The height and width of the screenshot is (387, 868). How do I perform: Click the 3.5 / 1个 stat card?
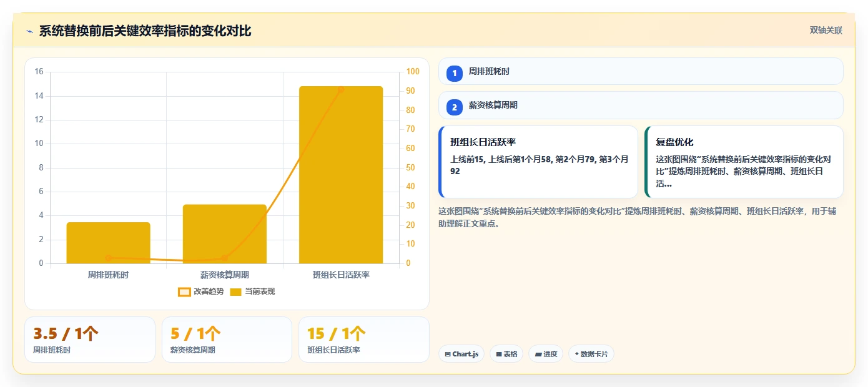[90, 340]
